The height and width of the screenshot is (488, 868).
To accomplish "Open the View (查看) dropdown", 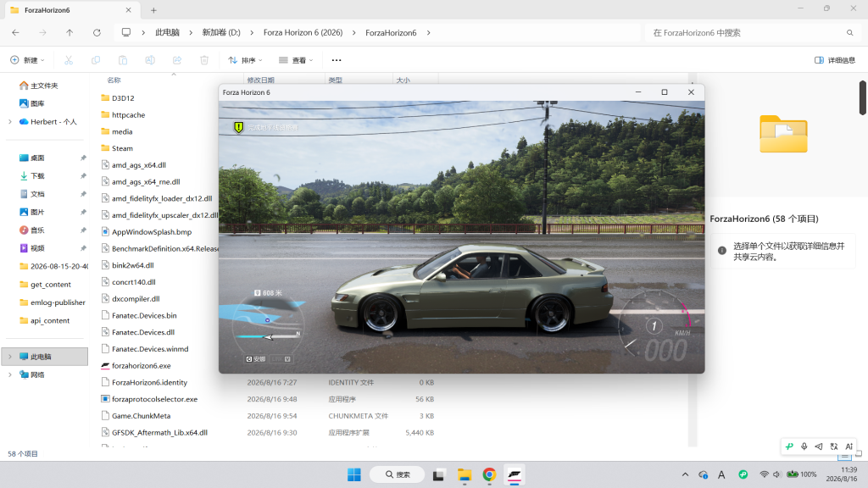I will pyautogui.click(x=296, y=60).
